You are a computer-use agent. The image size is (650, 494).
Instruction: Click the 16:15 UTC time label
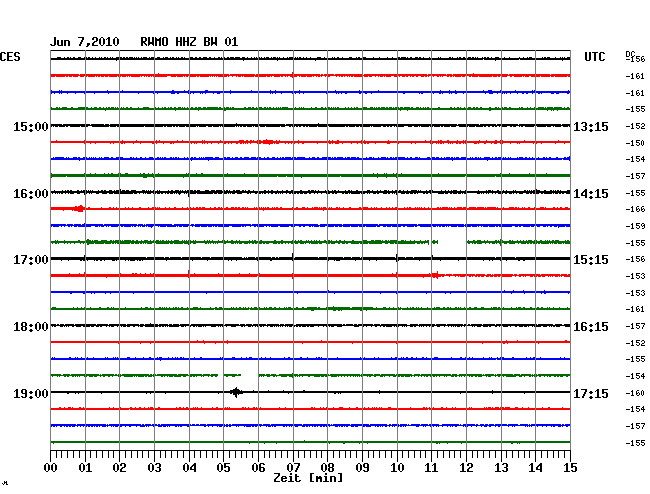[x=591, y=327]
